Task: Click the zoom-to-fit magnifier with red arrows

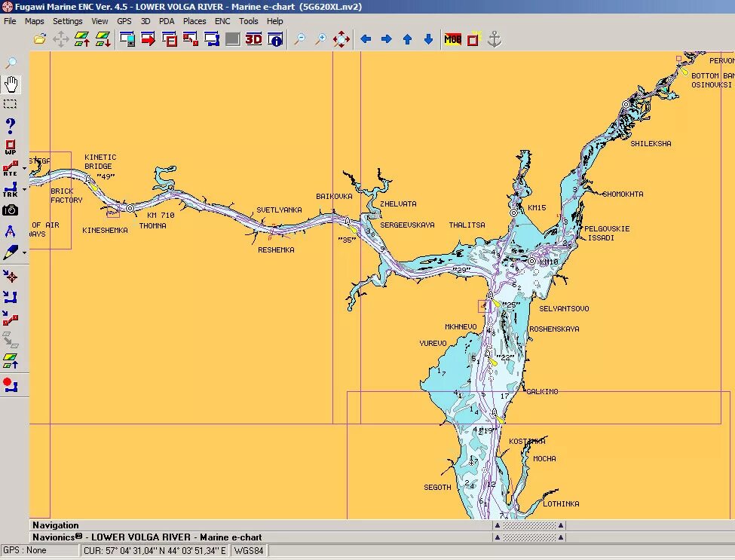Action: pos(341,39)
